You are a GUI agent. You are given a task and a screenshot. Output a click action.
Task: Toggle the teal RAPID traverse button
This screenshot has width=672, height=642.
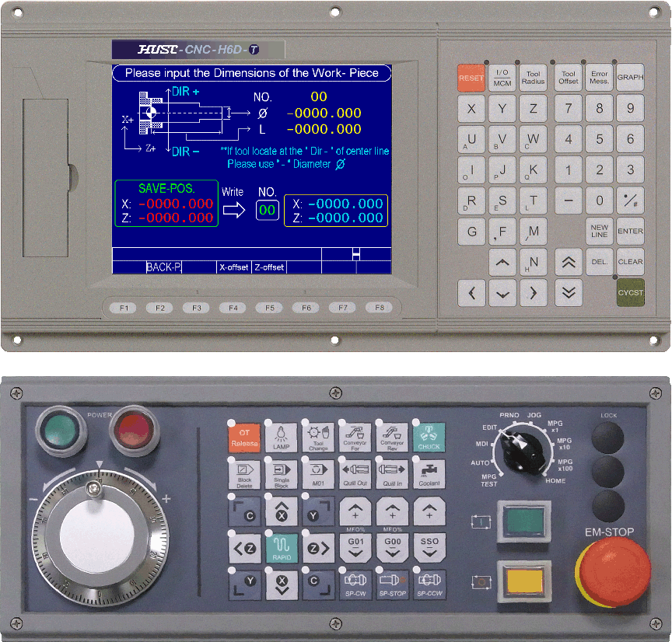coord(281,548)
